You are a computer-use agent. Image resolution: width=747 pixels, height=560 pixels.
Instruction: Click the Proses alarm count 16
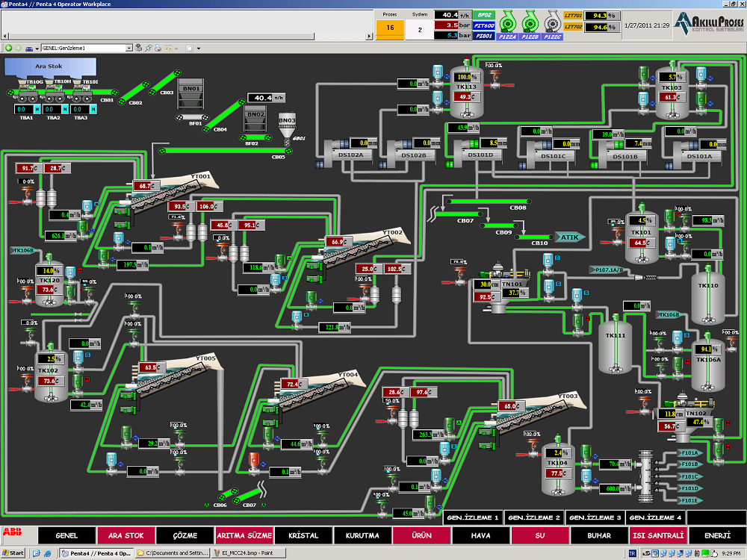[390, 29]
